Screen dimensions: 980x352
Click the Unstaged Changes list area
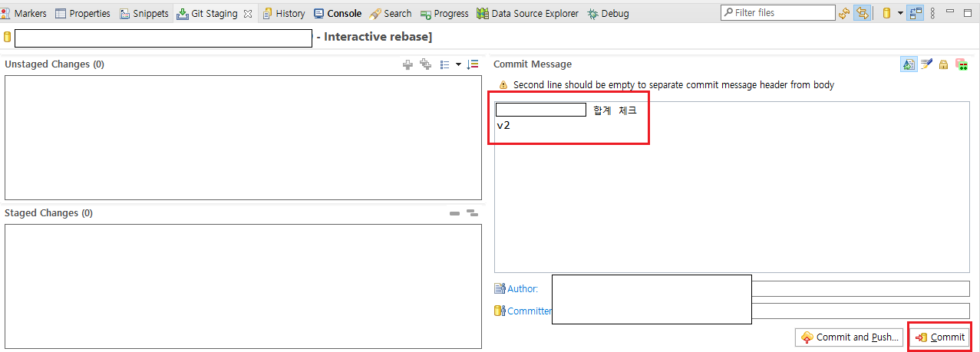tap(243, 138)
